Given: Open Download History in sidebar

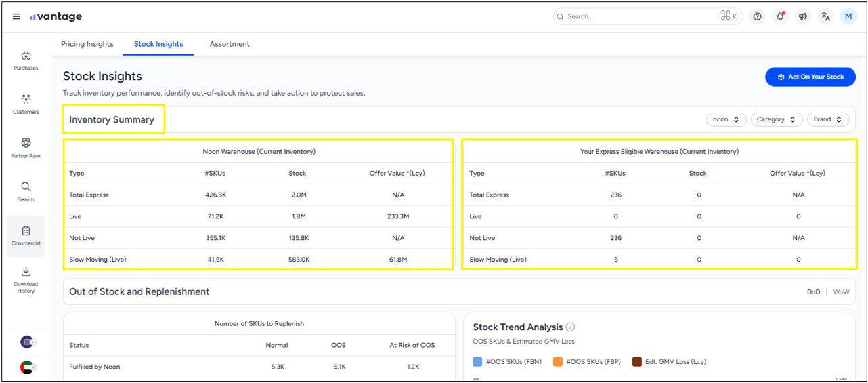Looking at the screenshot, I should tap(26, 279).
